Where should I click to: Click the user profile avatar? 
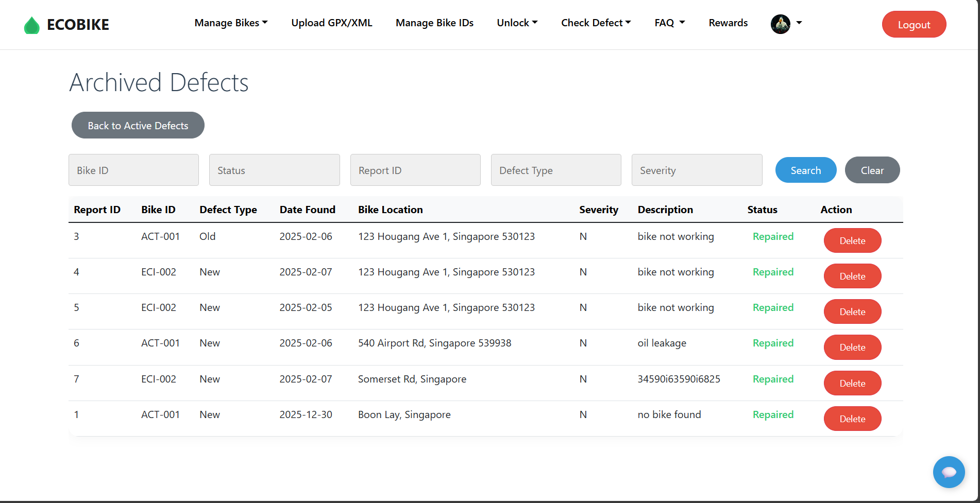(780, 24)
